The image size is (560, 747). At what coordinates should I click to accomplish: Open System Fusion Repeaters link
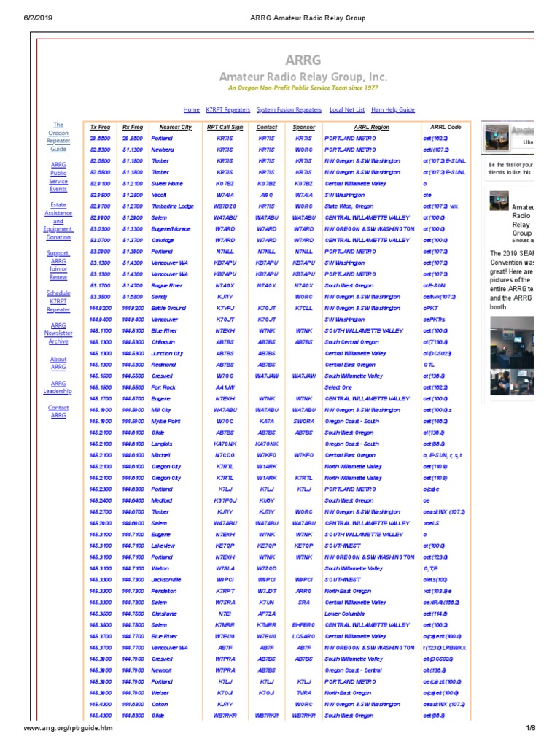click(289, 109)
